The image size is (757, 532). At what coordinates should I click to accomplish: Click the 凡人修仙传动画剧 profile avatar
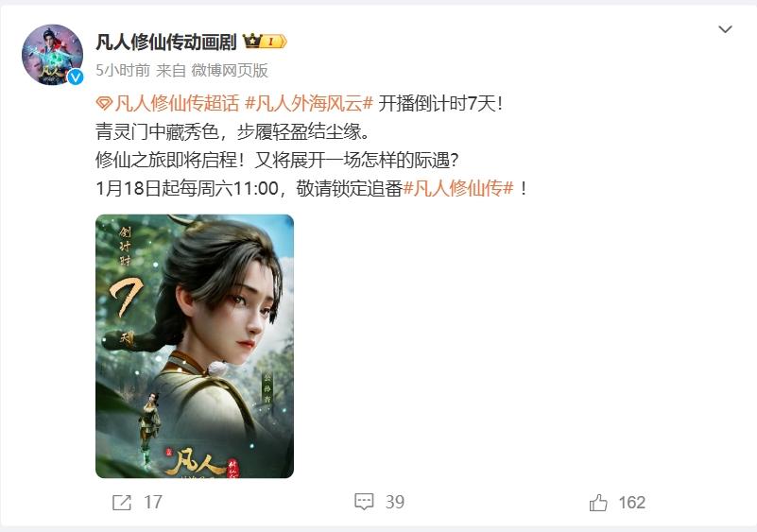point(52,55)
